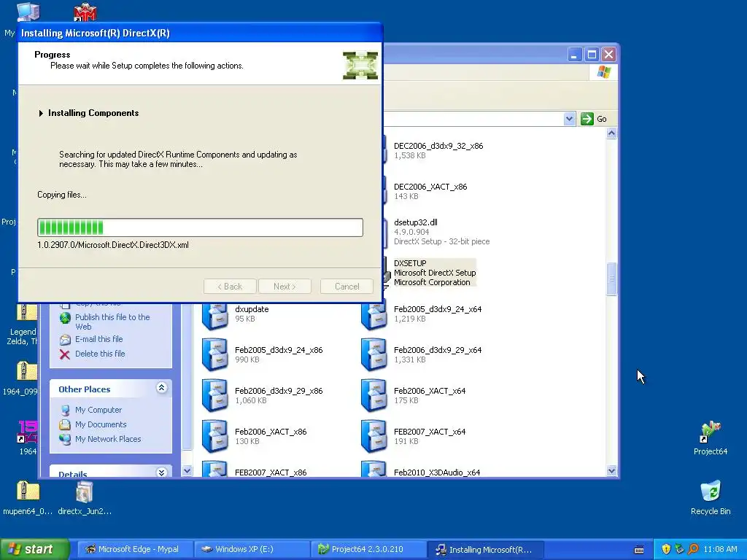Switch to Windows XP (E:) taskbar item
Viewport: 747px width, 560px height.
tap(252, 549)
